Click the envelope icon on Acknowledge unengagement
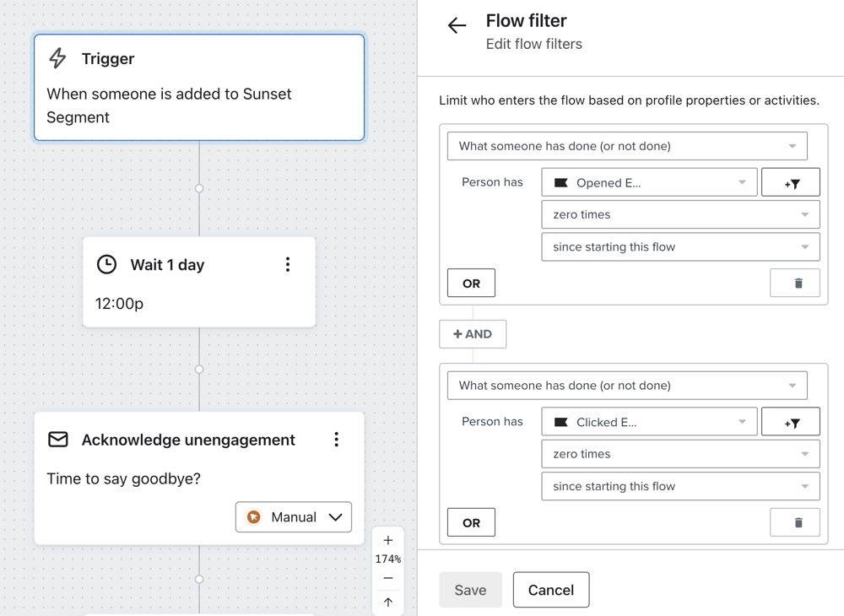The width and height of the screenshot is (844, 616). tap(57, 439)
